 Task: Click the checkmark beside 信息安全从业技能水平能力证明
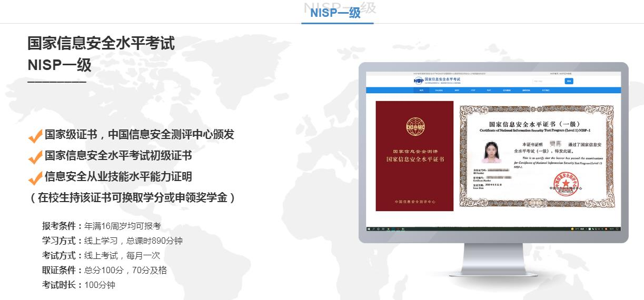[x=35, y=178]
